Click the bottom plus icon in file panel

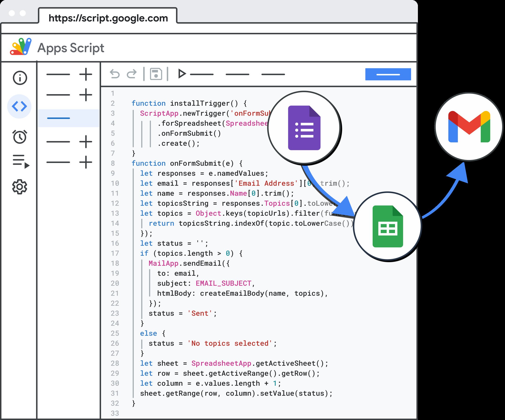coord(86,162)
